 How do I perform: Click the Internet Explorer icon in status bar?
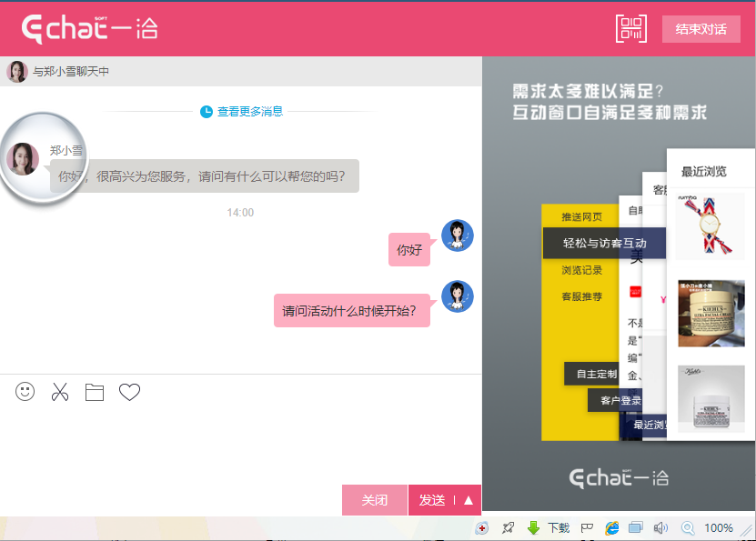tap(612, 527)
